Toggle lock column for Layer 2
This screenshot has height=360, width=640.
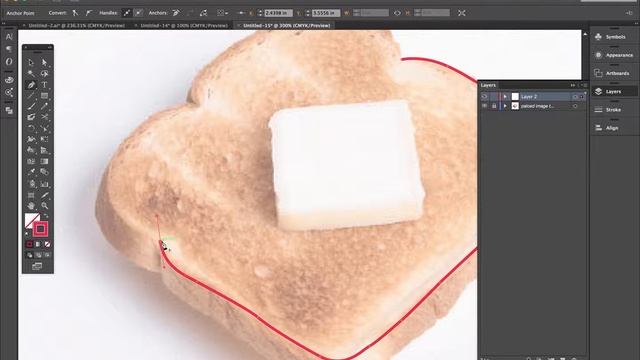coord(494,97)
